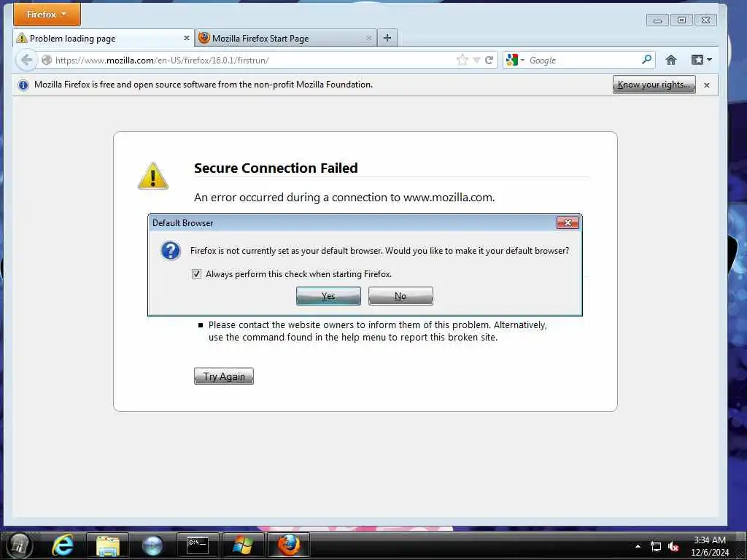The height and width of the screenshot is (560, 747).
Task: Click the Windows flag taskbar icon
Action: point(242,545)
